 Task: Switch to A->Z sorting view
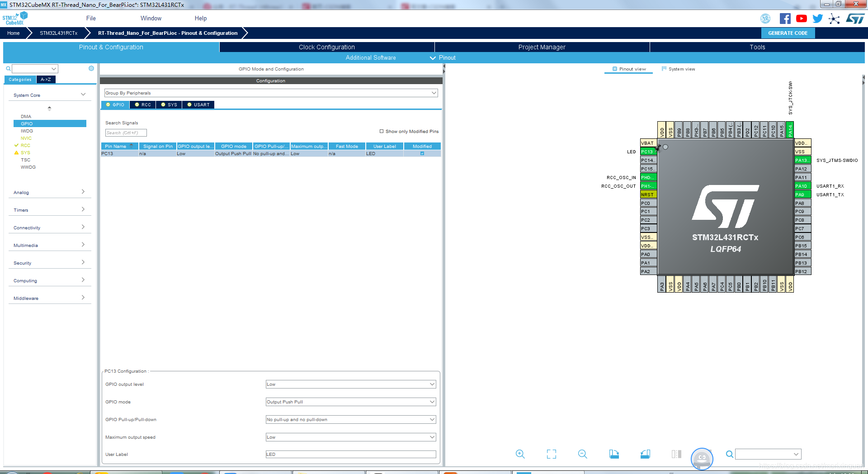46,79
